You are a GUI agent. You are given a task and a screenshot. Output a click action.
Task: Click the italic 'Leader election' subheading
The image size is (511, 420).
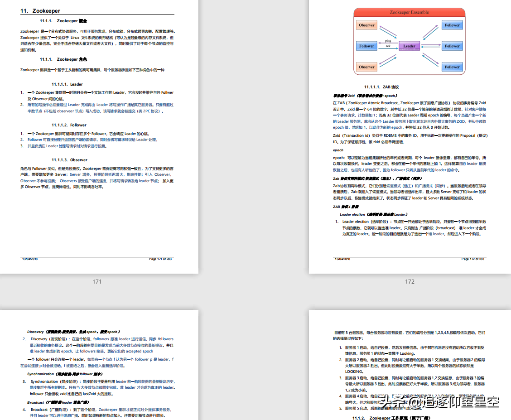tap(373, 214)
